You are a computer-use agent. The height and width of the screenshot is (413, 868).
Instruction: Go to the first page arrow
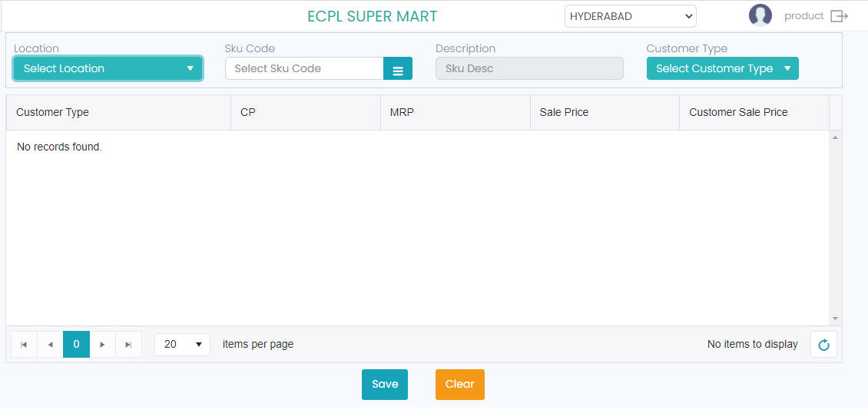click(24, 345)
